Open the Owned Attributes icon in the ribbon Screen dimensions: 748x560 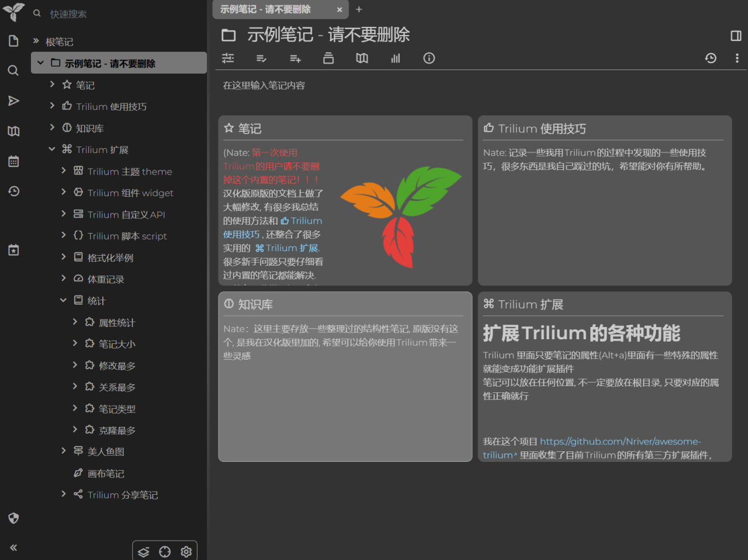(261, 58)
